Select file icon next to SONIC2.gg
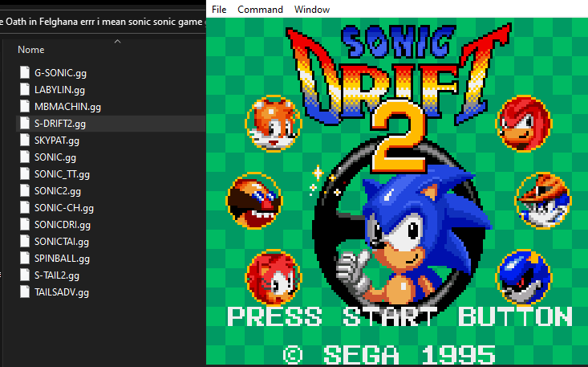Viewport: 588px width, 367px height. point(25,190)
